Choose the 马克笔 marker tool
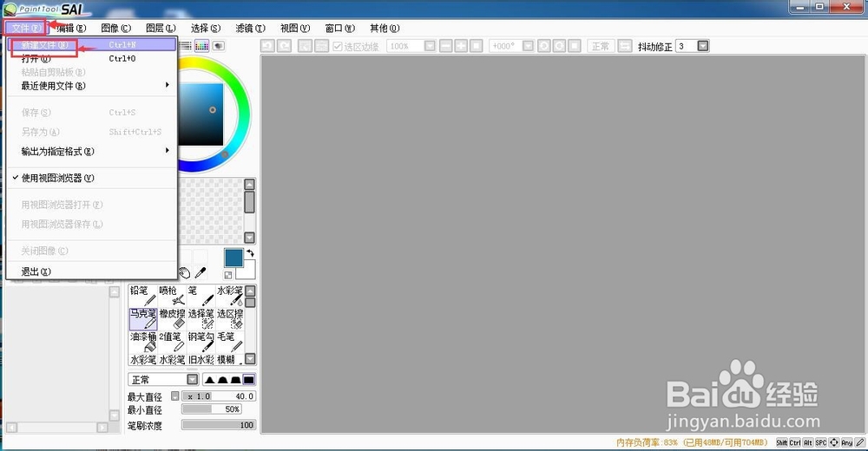This screenshot has width=868, height=451. tap(143, 319)
